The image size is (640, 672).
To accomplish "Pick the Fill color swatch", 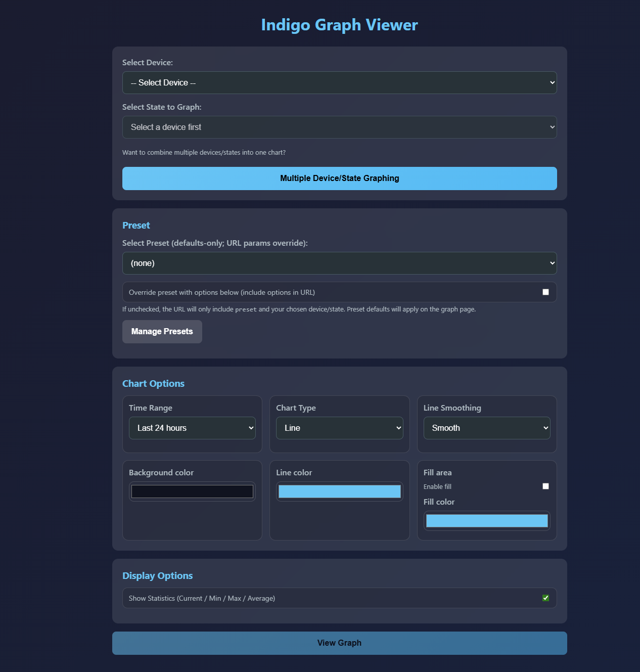I will [x=487, y=521].
